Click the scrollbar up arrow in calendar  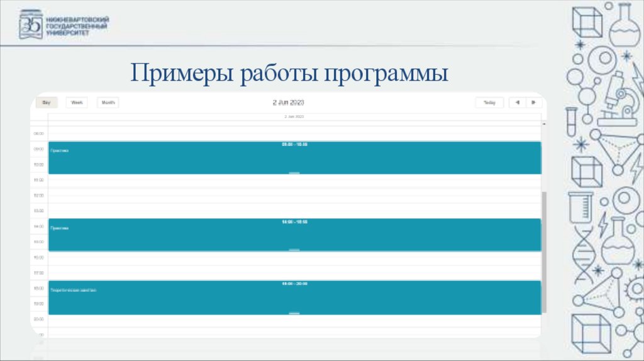coord(544,124)
